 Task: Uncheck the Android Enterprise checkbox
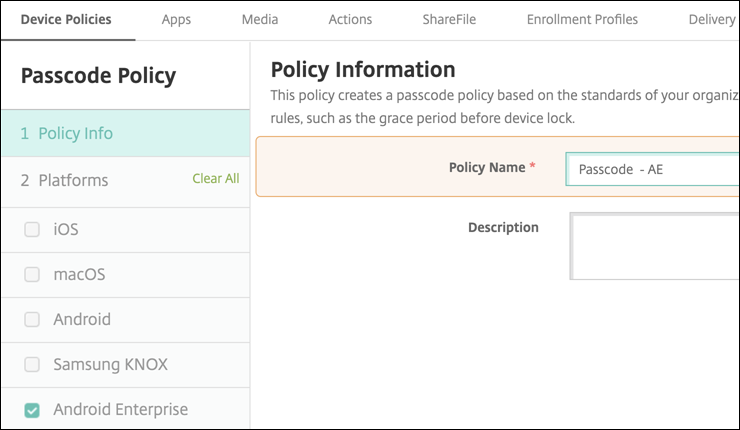(32, 410)
